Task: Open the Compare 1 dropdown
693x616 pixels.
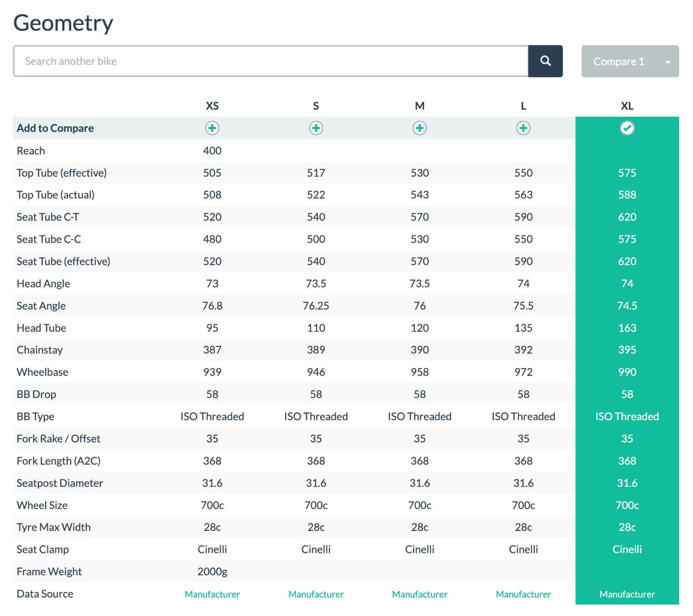Action: tap(630, 61)
